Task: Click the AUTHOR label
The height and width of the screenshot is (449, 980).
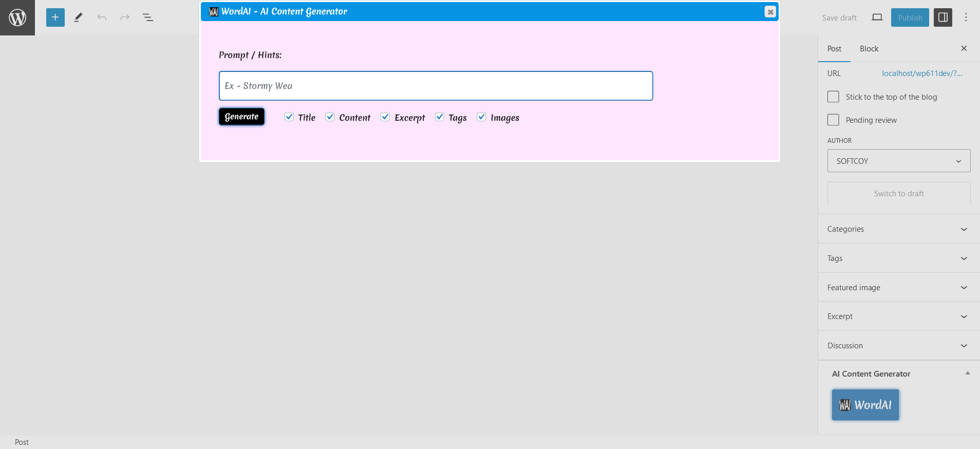Action: (x=839, y=141)
